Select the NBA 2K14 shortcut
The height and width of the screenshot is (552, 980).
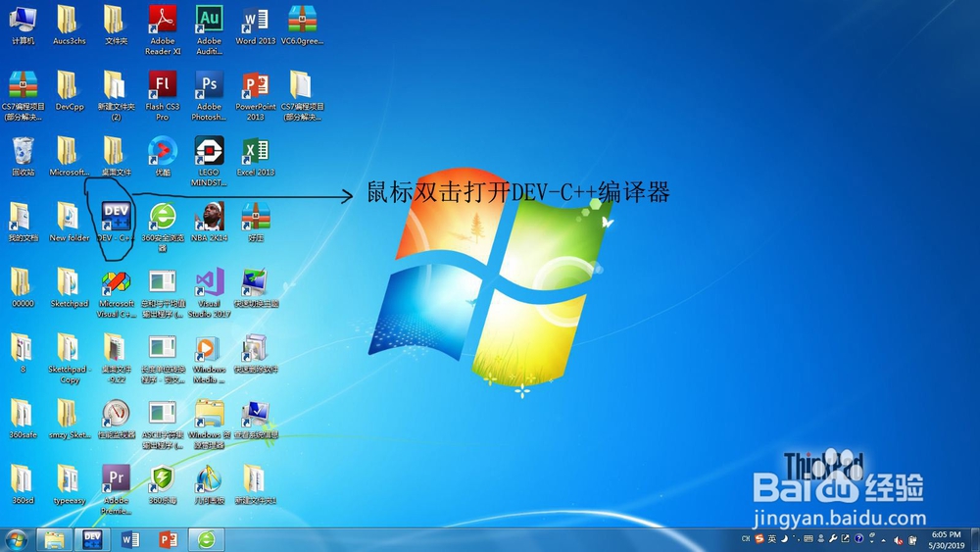(x=209, y=222)
